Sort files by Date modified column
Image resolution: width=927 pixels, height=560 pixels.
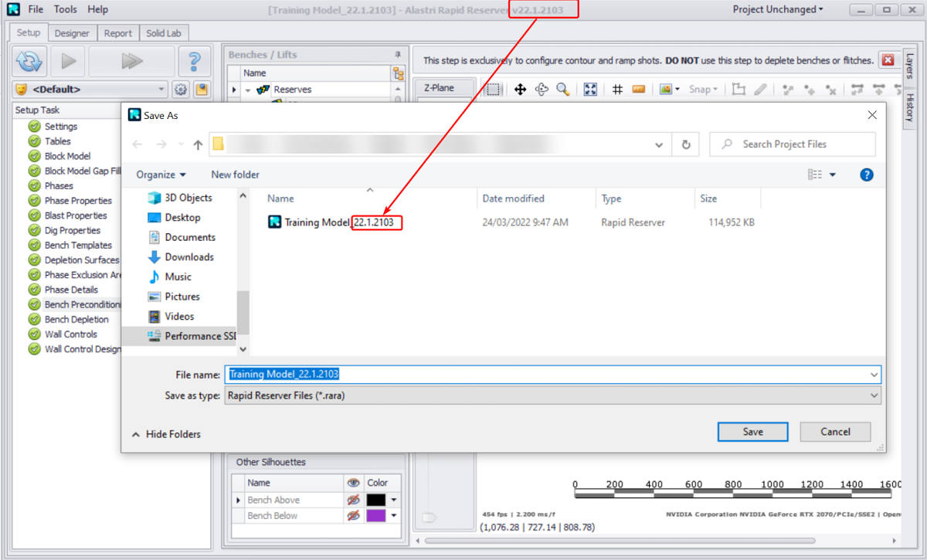[x=514, y=199]
